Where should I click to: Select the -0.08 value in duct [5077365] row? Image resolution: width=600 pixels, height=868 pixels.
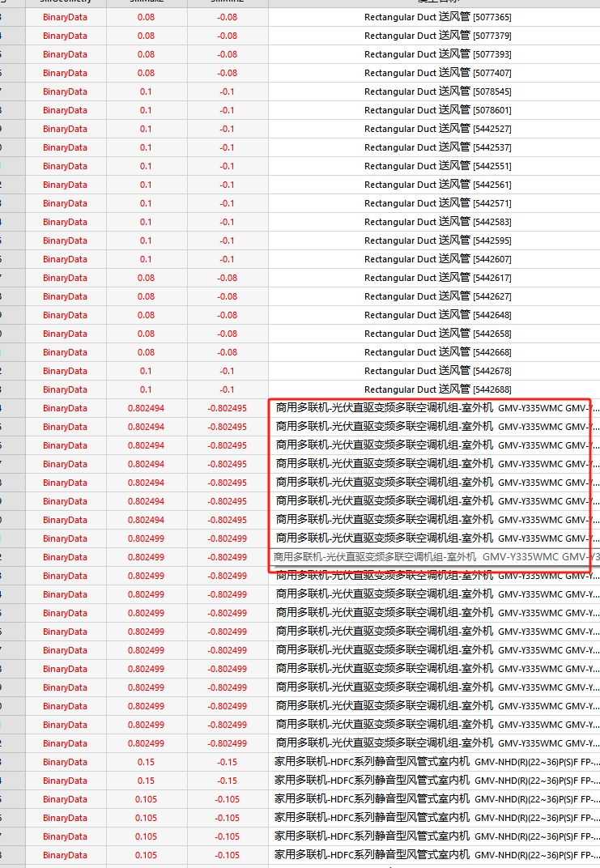[x=227, y=17]
